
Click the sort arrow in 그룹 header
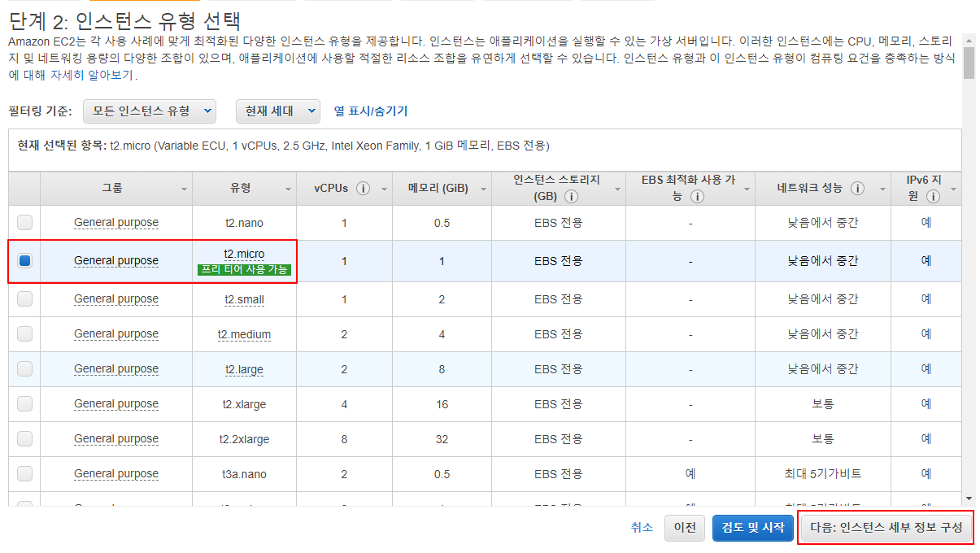click(182, 189)
